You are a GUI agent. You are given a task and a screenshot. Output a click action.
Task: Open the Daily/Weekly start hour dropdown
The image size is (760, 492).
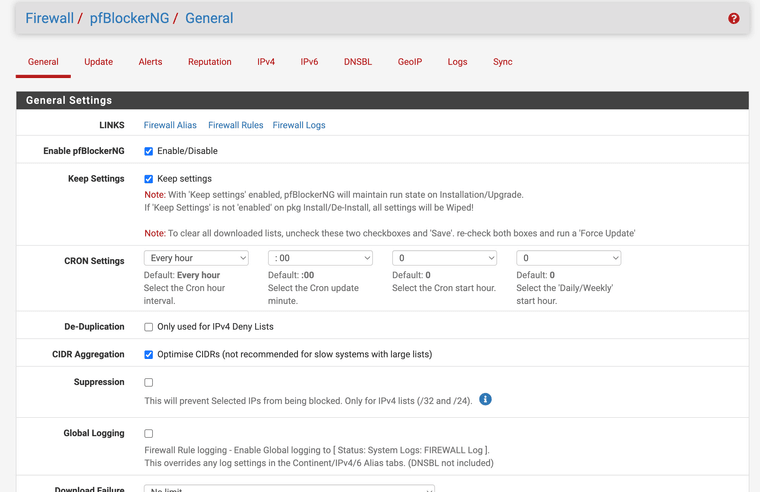coord(569,258)
